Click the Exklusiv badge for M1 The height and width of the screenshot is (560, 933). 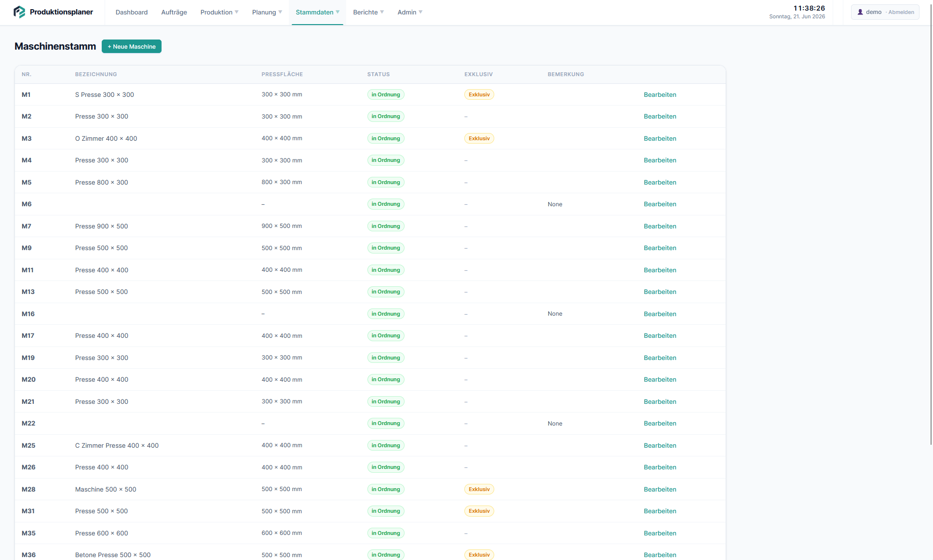click(x=479, y=94)
